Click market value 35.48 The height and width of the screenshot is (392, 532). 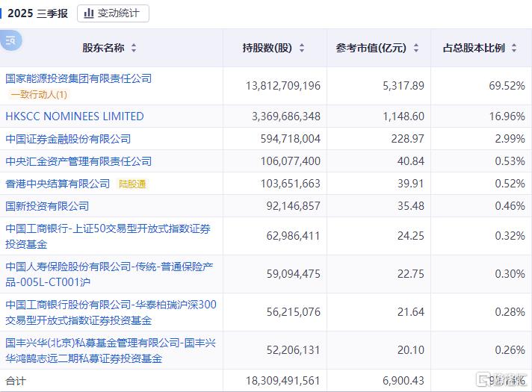coord(410,206)
